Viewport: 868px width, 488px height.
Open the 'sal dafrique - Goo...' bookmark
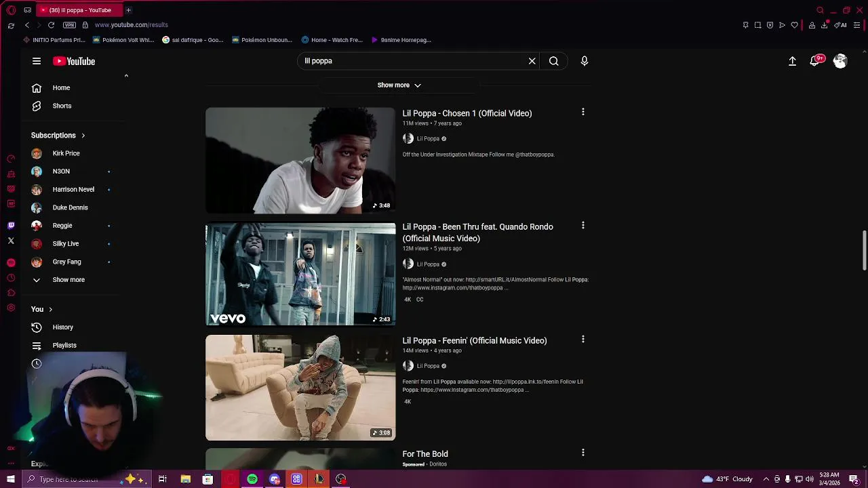pyautogui.click(x=193, y=40)
